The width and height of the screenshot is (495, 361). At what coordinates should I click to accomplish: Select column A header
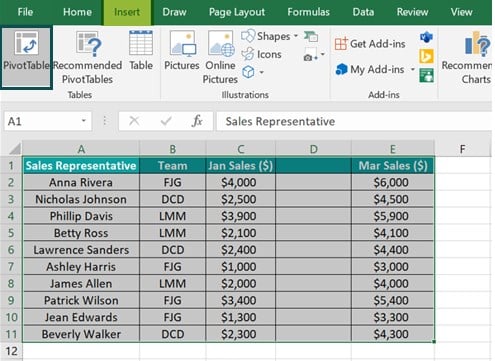81,149
